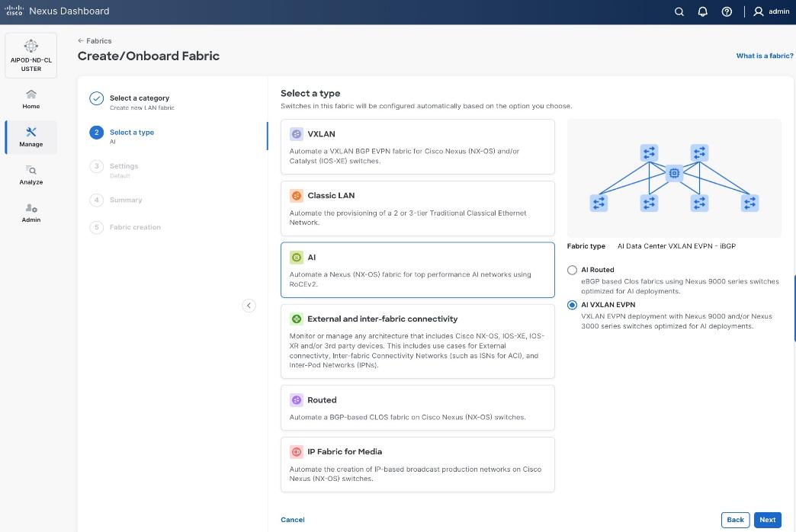Viewport: 796px width, 532px height.
Task: Select the AI VXLAN EVPN radio button
Action: (x=572, y=305)
